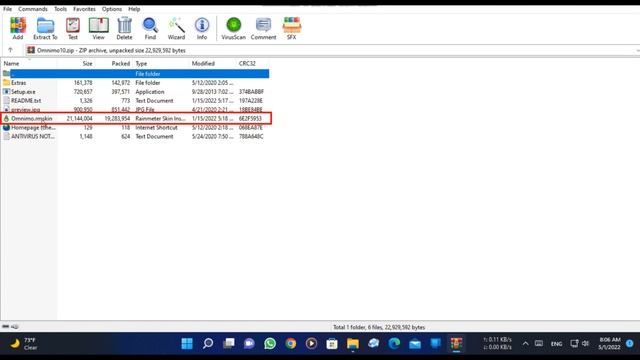Sort by the Modified column header
Screen dimensions: 640x360
click(x=203, y=63)
